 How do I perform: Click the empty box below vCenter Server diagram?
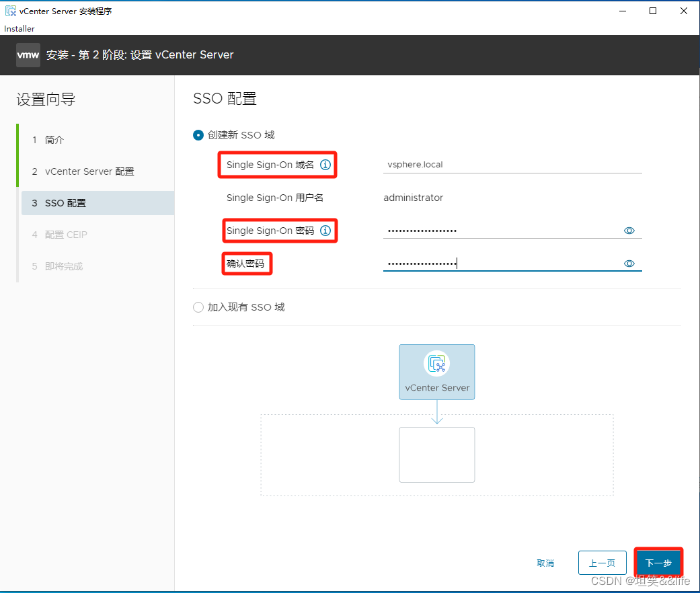(x=436, y=454)
